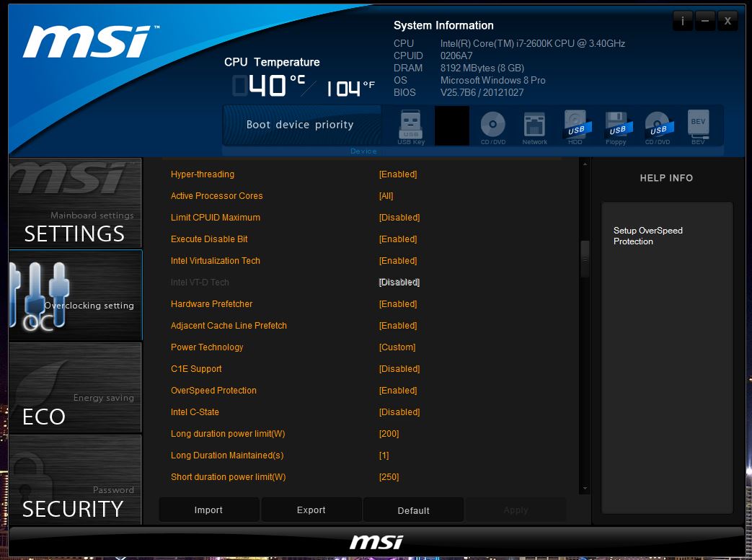Click the Import button
This screenshot has height=560, width=752.
point(208,510)
